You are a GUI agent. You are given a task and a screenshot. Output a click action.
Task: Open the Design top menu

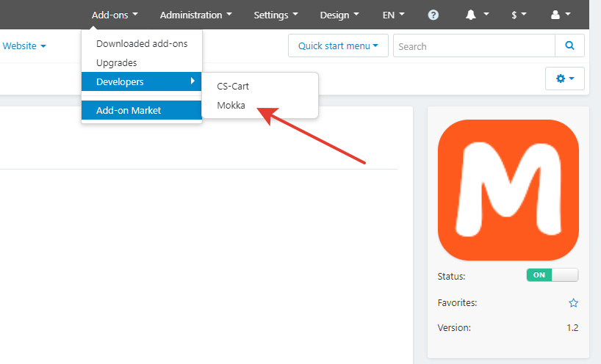tap(339, 15)
